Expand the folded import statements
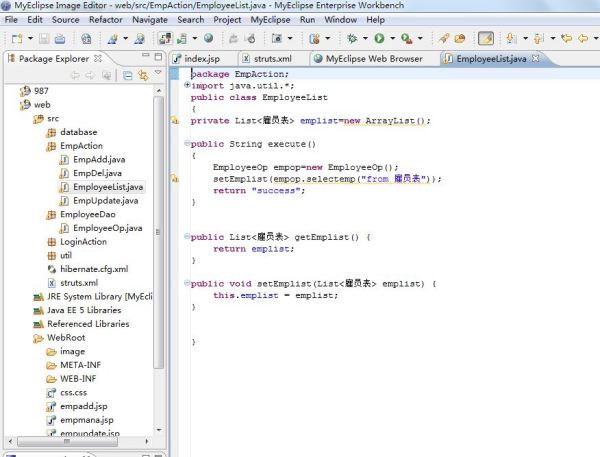This screenshot has height=457, width=600. 187,85
